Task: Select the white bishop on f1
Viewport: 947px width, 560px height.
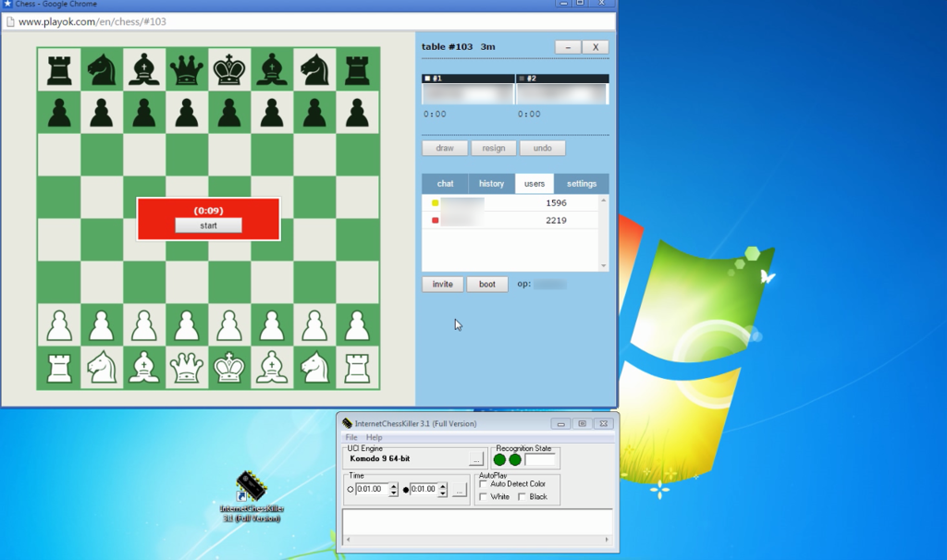Action: (272, 368)
